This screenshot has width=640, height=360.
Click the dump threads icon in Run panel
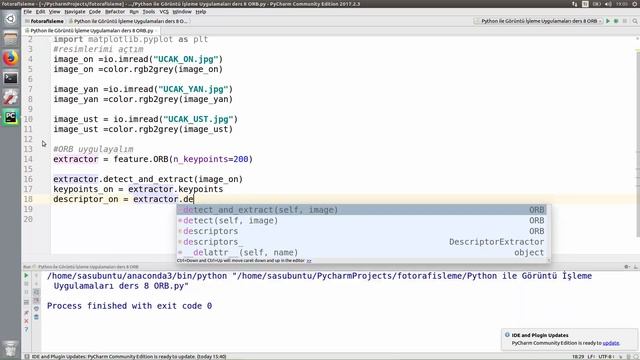[x=26, y=302]
